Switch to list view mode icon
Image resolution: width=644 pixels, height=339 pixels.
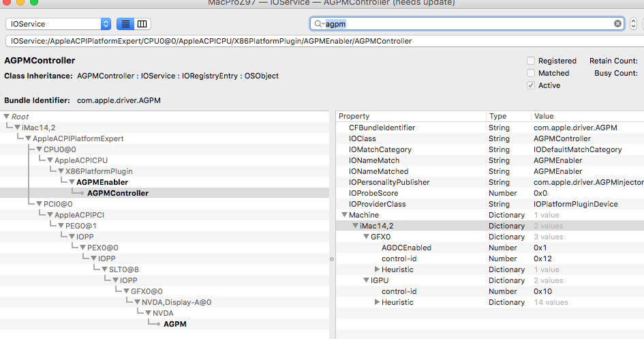tap(125, 24)
